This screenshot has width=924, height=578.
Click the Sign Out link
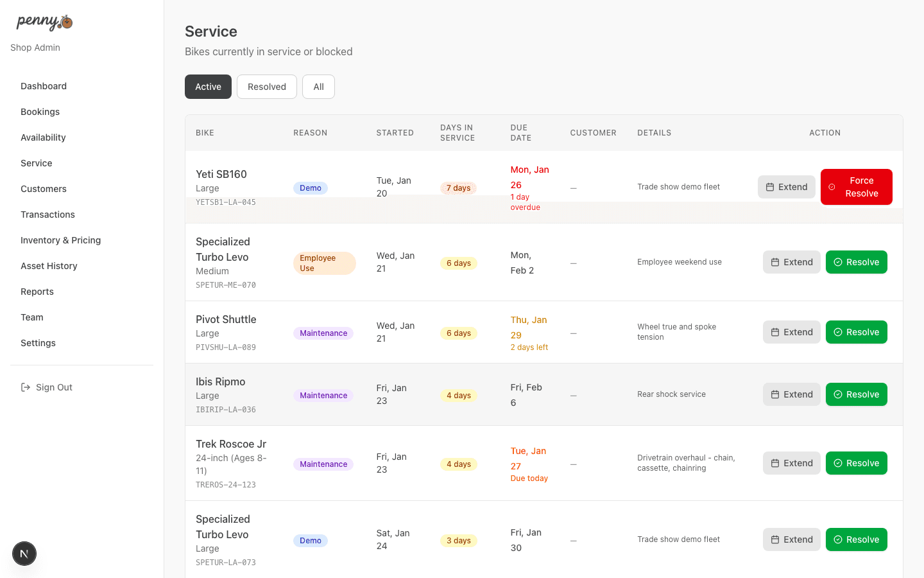[x=54, y=387]
